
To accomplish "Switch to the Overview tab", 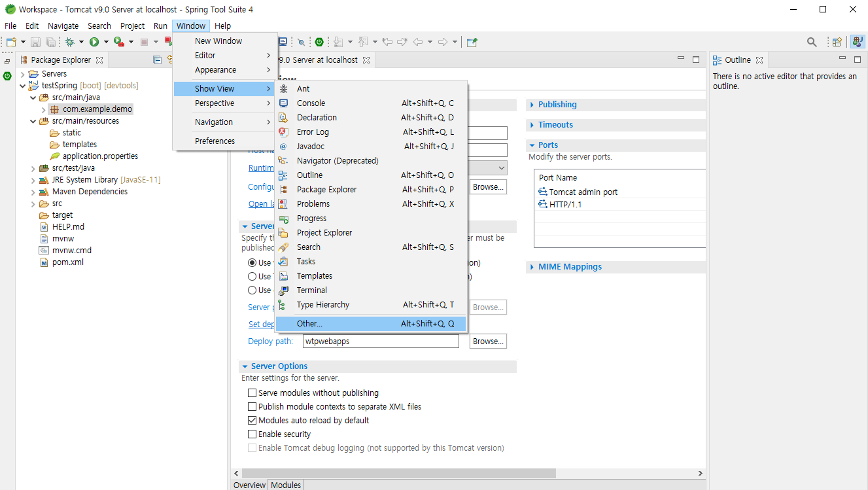I will click(250, 485).
